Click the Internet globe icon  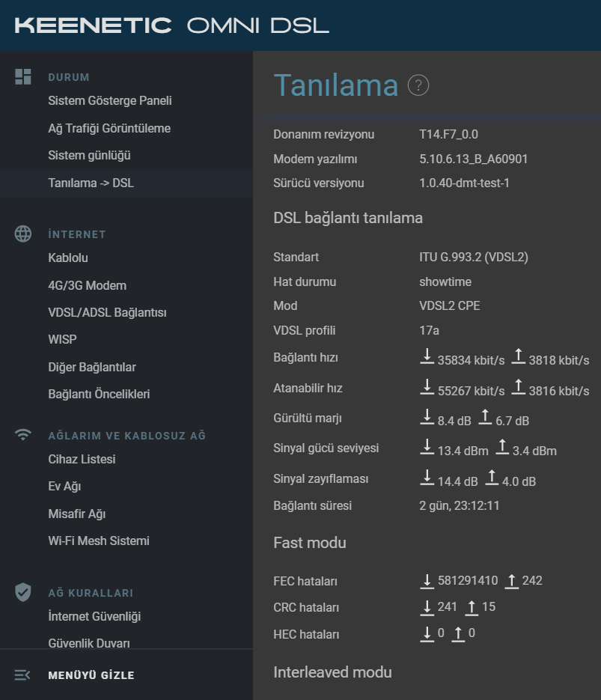22,234
